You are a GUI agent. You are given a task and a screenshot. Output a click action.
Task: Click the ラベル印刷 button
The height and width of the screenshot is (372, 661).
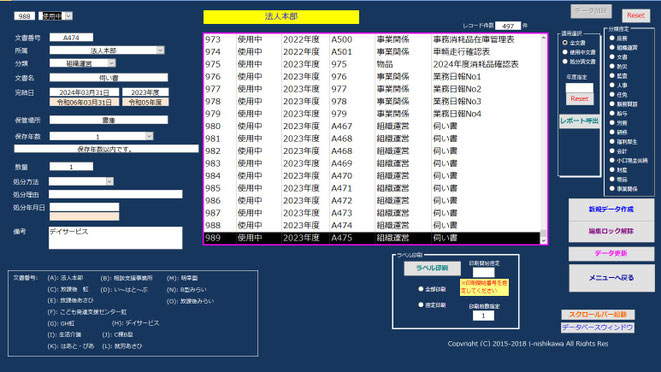432,268
